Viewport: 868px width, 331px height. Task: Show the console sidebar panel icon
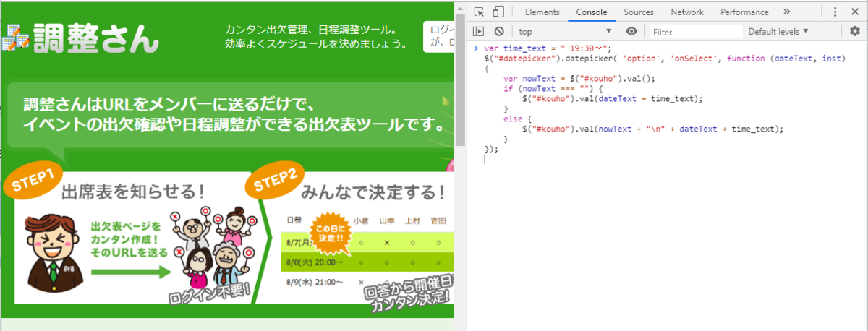[x=478, y=31]
